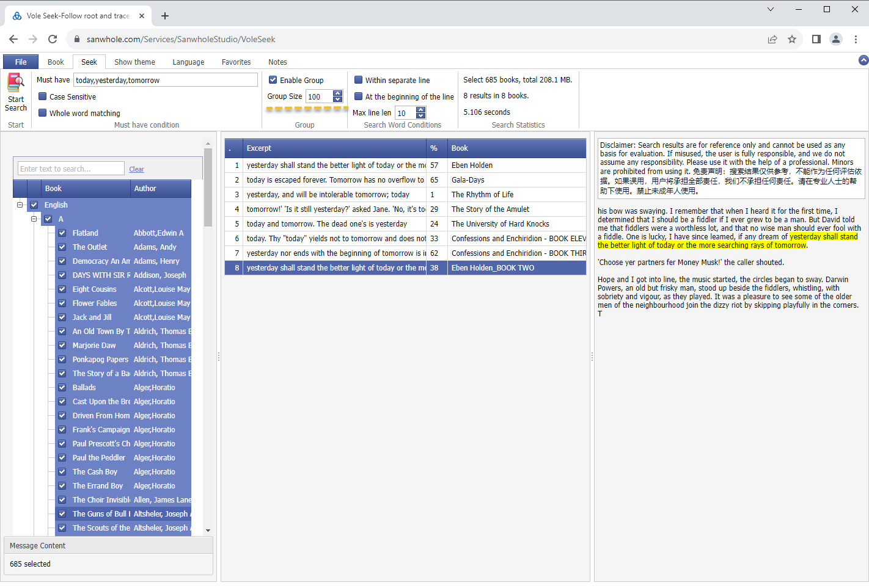Image resolution: width=869 pixels, height=588 pixels.
Task: Reload the page with the browser refresh icon
Action: tap(53, 39)
